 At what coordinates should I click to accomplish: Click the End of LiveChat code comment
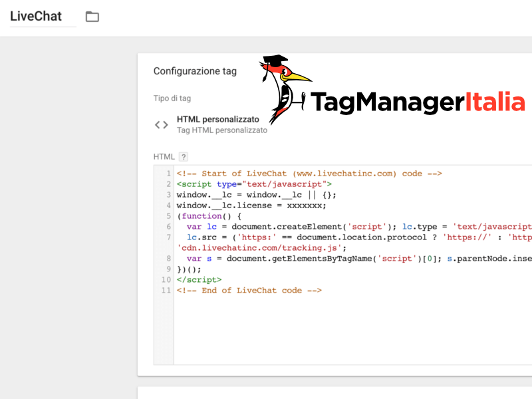(249, 291)
